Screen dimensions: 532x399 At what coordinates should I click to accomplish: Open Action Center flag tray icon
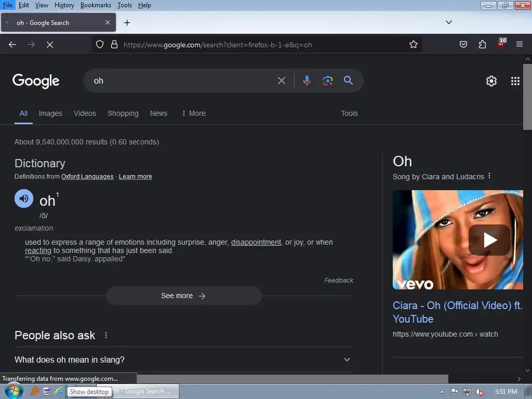454,392
